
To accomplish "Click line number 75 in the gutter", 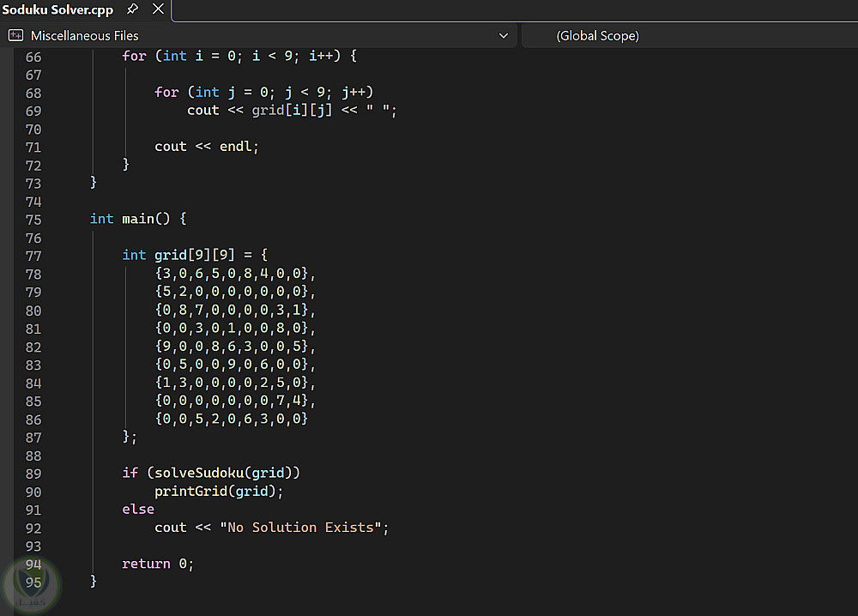I will [33, 220].
